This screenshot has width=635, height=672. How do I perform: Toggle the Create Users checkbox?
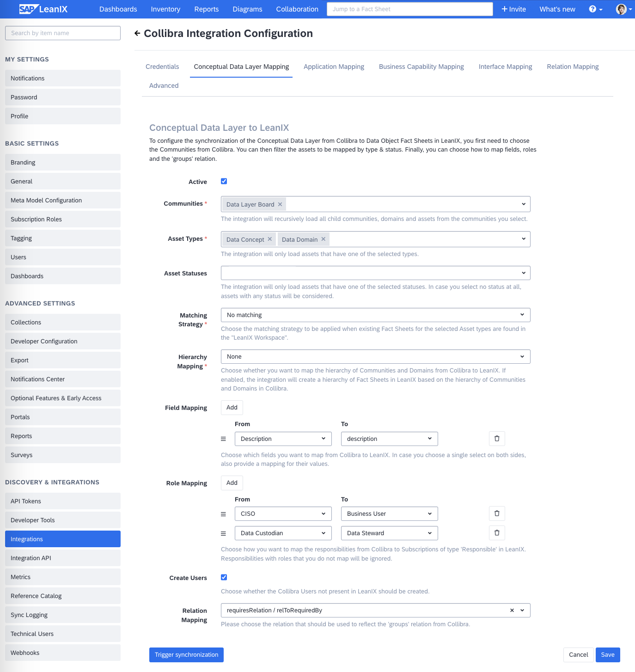click(224, 577)
